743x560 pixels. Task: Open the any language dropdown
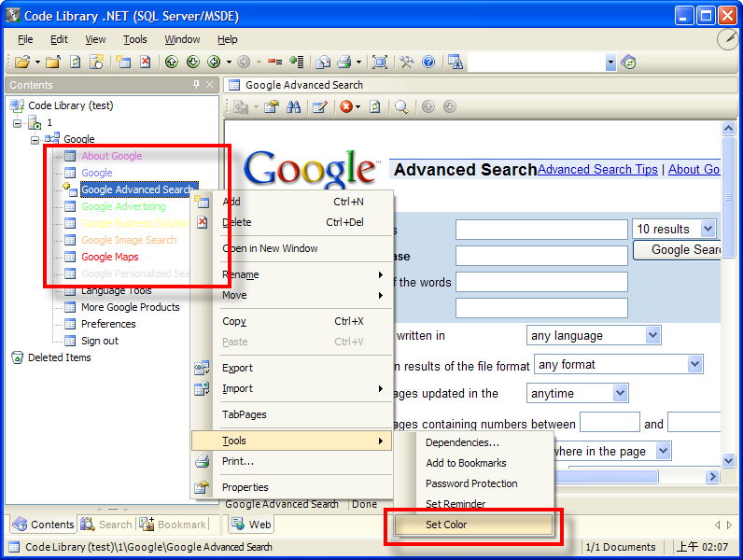pyautogui.click(x=652, y=335)
